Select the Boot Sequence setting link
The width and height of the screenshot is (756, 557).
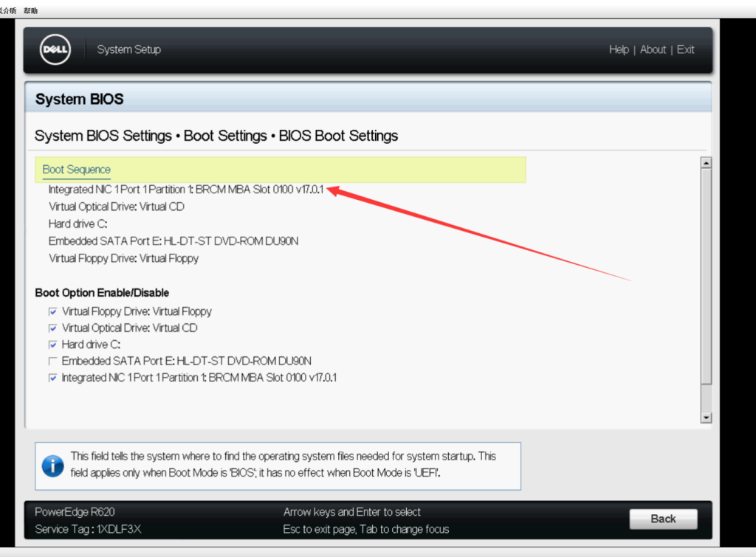pyautogui.click(x=76, y=170)
